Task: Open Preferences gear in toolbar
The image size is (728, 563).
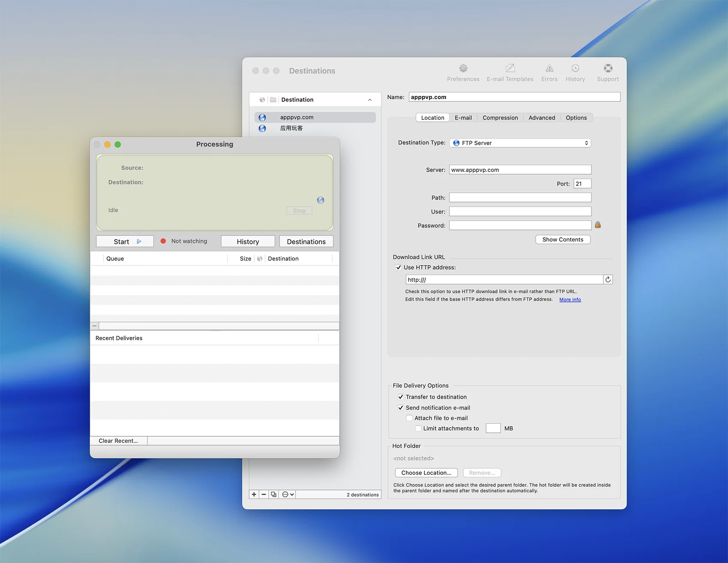Action: (x=463, y=69)
